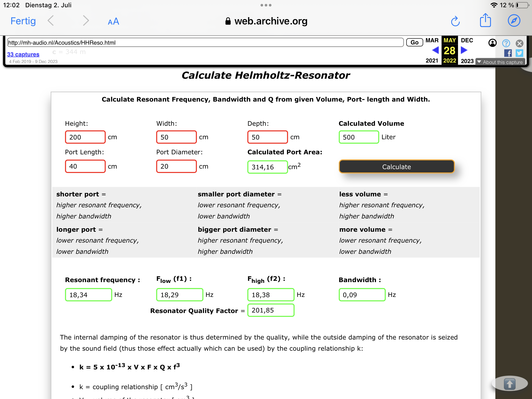Select MAR 2021 capture month
This screenshot has width=532, height=399.
(x=432, y=40)
